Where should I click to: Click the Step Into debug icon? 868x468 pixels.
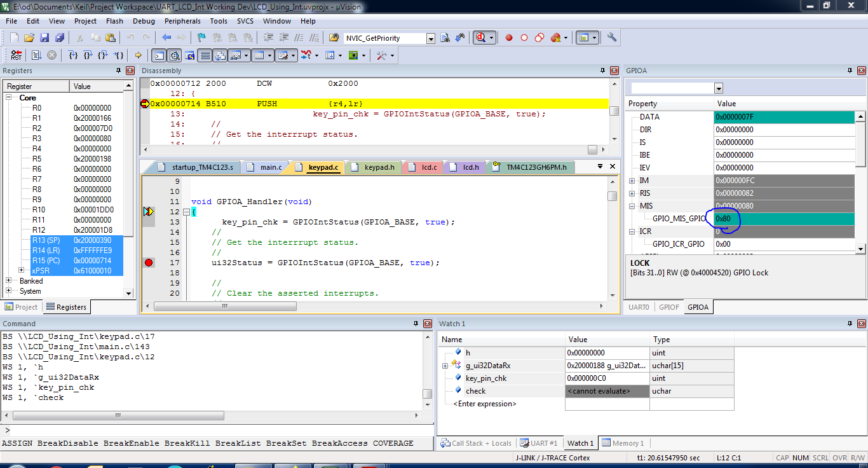tap(73, 55)
